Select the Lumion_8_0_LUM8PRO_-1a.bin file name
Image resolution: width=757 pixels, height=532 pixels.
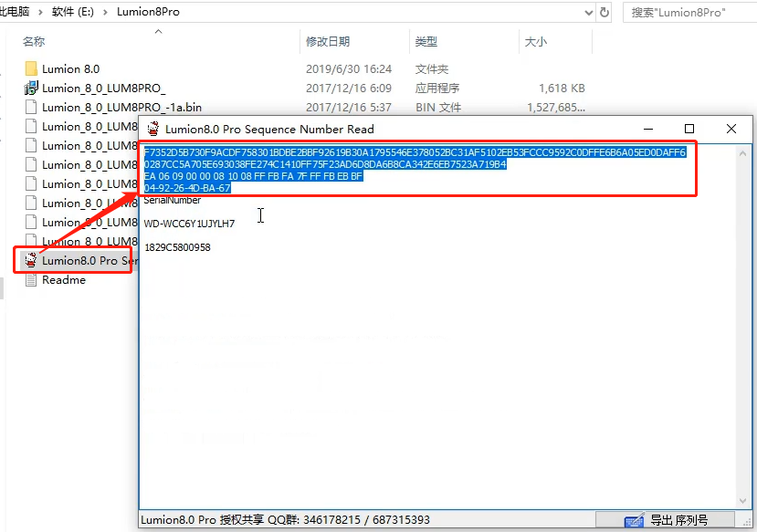121,107
